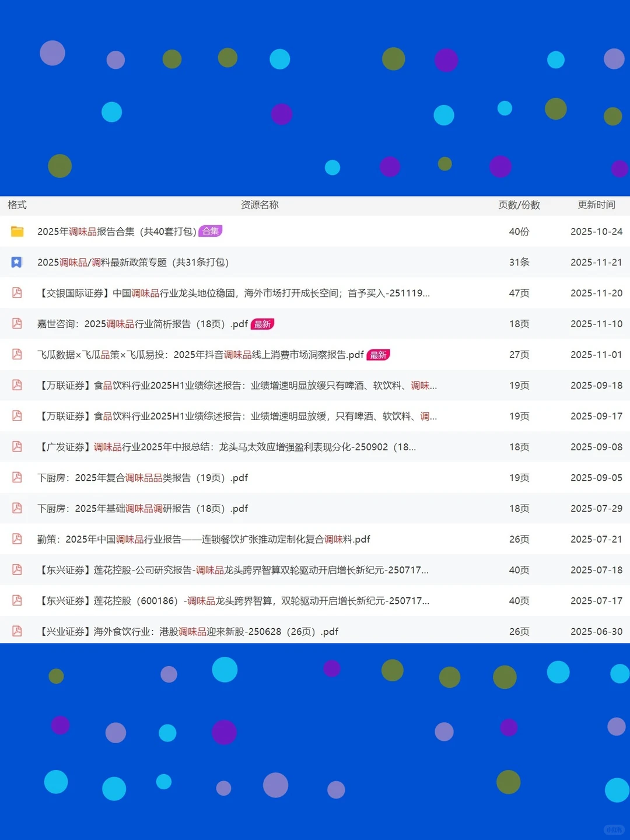This screenshot has width=630, height=840.
Task: Select the 格式 column header
Action: [x=16, y=205]
